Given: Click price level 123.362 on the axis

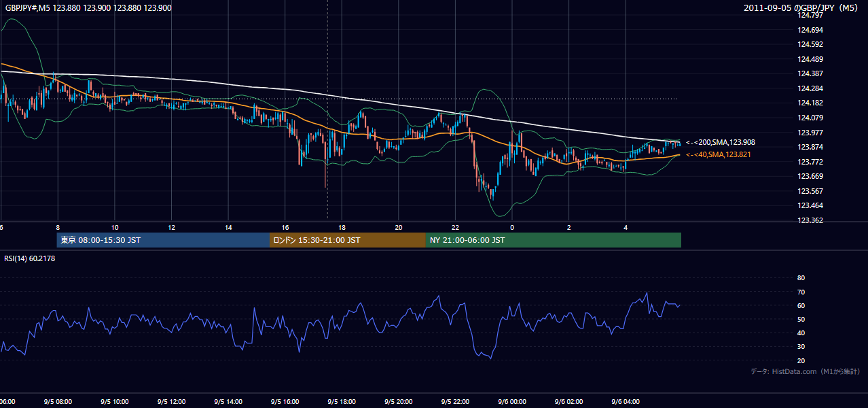Looking at the screenshot, I should pos(810,220).
